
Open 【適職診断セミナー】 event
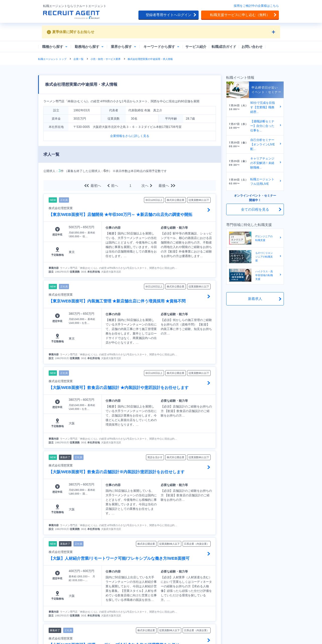[x=255, y=126]
